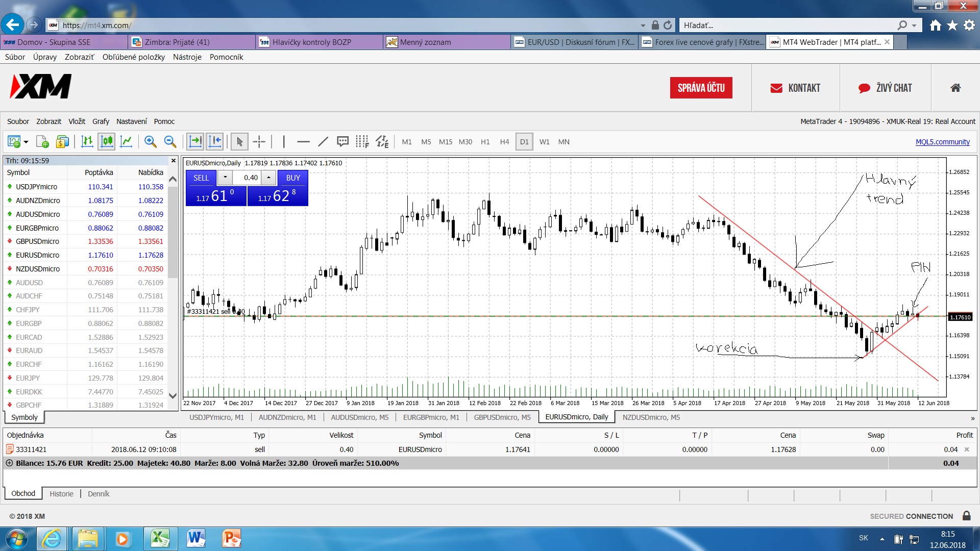Switch chart to M1 timeframe
This screenshot has width=980, height=551.
tap(407, 142)
